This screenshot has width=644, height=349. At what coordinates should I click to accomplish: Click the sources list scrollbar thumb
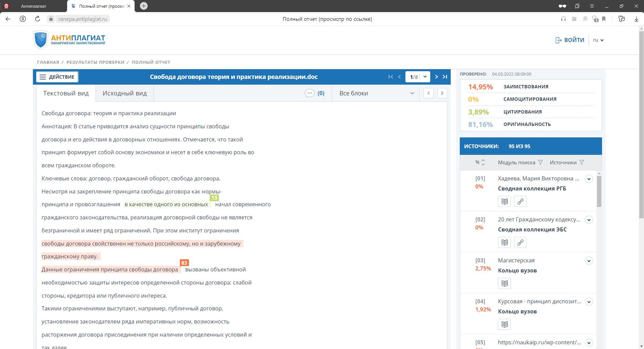coord(599,191)
